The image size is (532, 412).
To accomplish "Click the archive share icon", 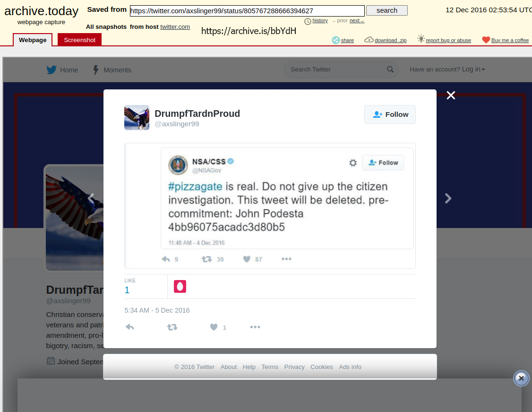I will [x=336, y=40].
